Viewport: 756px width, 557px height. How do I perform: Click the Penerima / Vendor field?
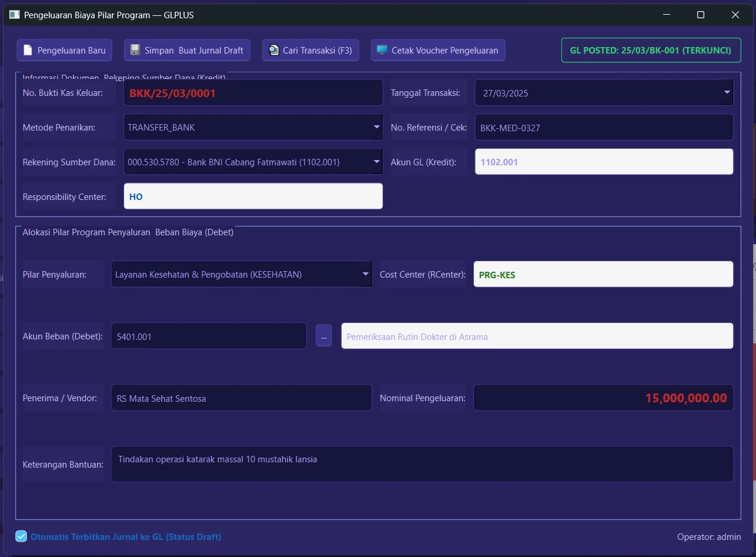coord(242,398)
